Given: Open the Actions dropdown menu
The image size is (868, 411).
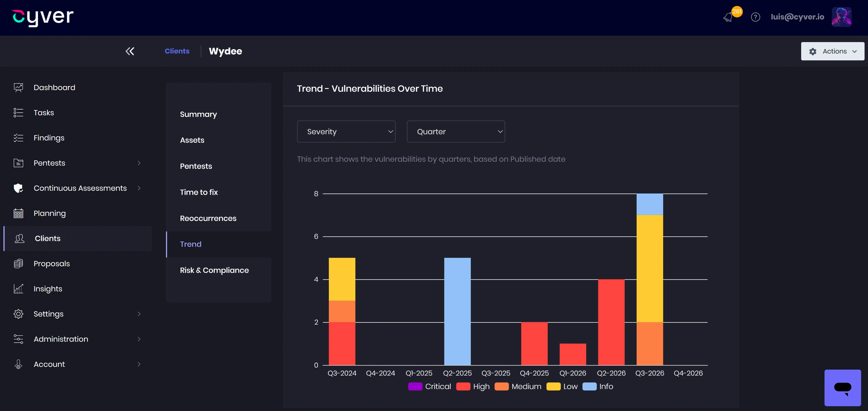Looking at the screenshot, I should 832,51.
